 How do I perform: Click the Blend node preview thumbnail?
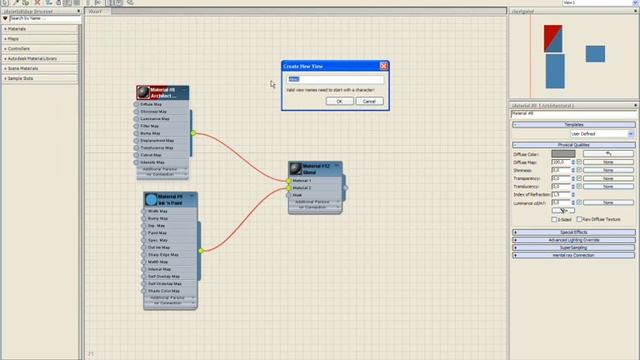tap(296, 169)
